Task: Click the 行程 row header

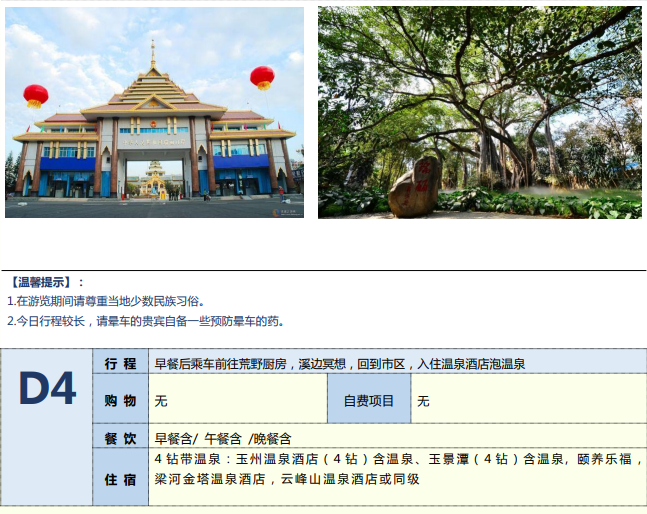Action: tap(120, 363)
